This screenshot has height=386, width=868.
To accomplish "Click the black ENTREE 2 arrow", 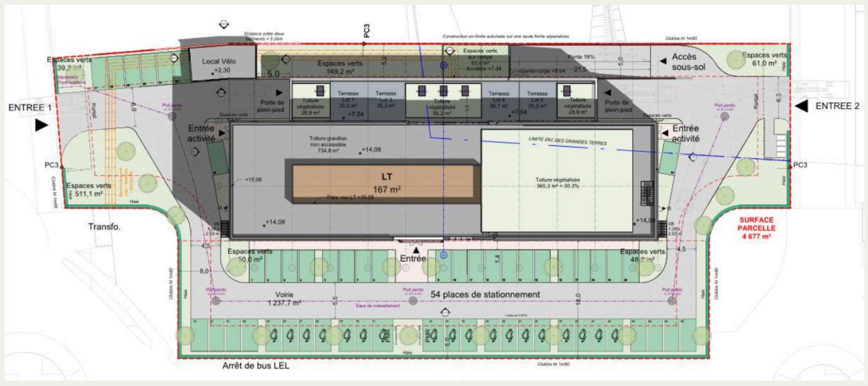I will pos(801,106).
